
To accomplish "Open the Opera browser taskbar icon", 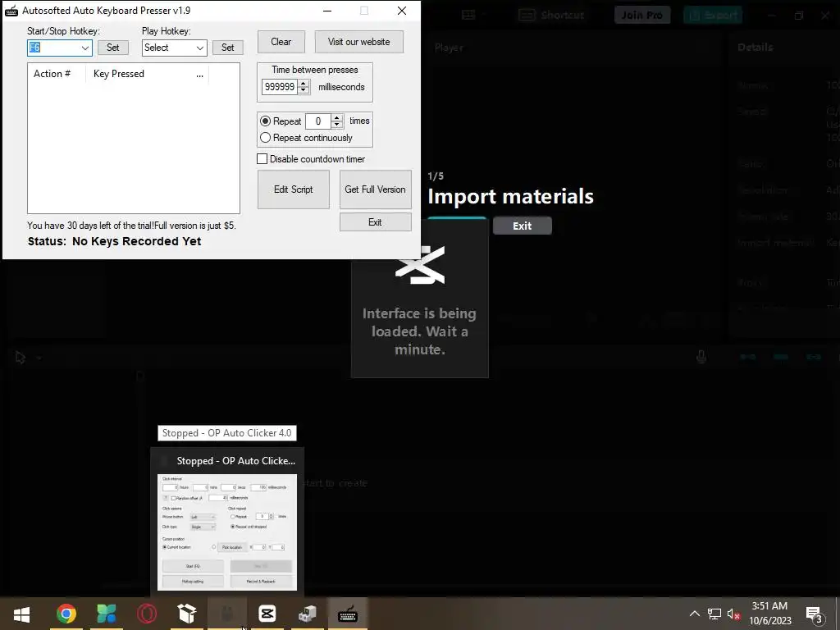I will pyautogui.click(x=147, y=614).
